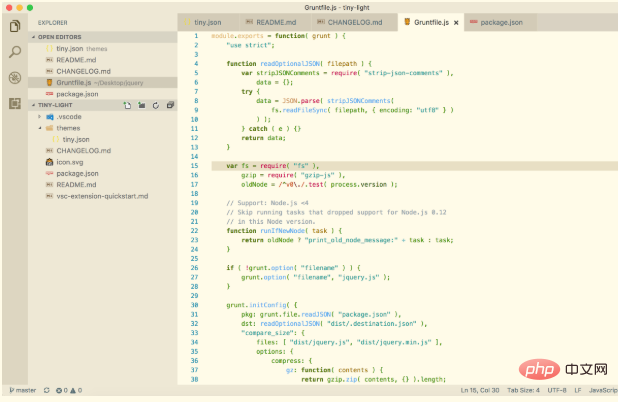Switch to the tiny.json tab

click(x=207, y=22)
